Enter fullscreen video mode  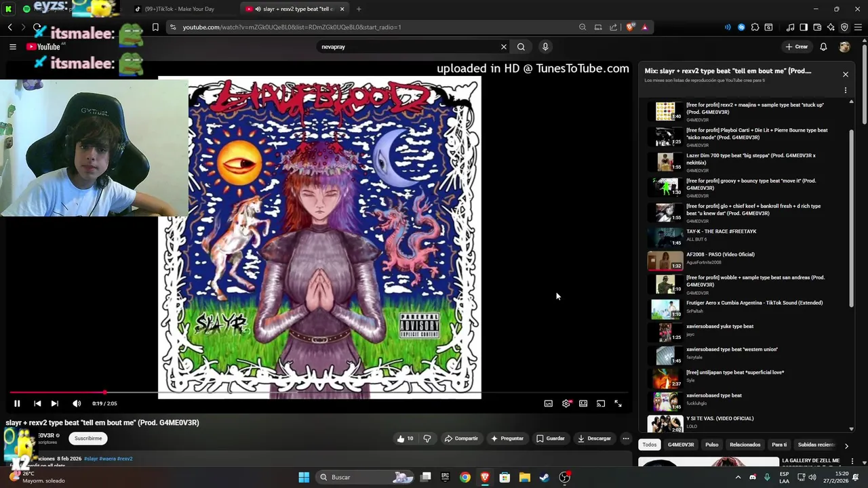[x=618, y=403]
